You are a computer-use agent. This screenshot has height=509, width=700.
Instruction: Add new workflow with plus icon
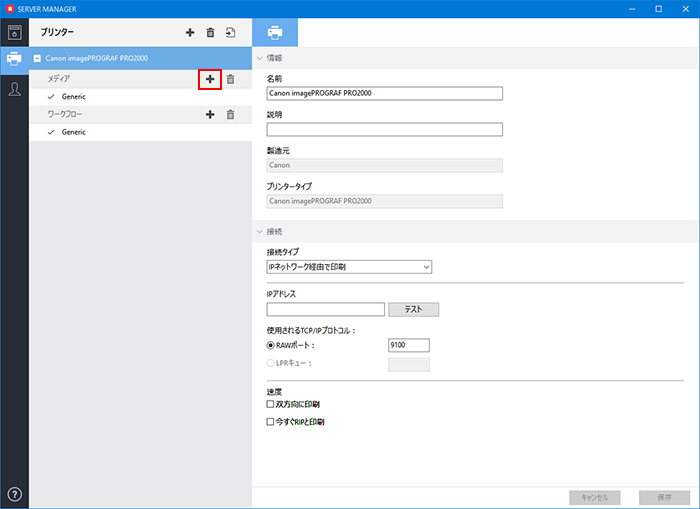click(210, 114)
